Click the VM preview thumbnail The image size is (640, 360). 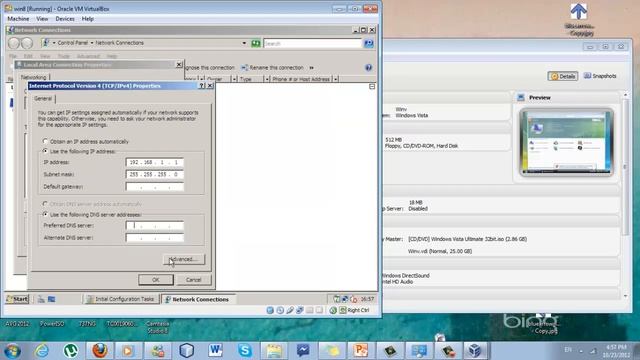[x=567, y=142]
